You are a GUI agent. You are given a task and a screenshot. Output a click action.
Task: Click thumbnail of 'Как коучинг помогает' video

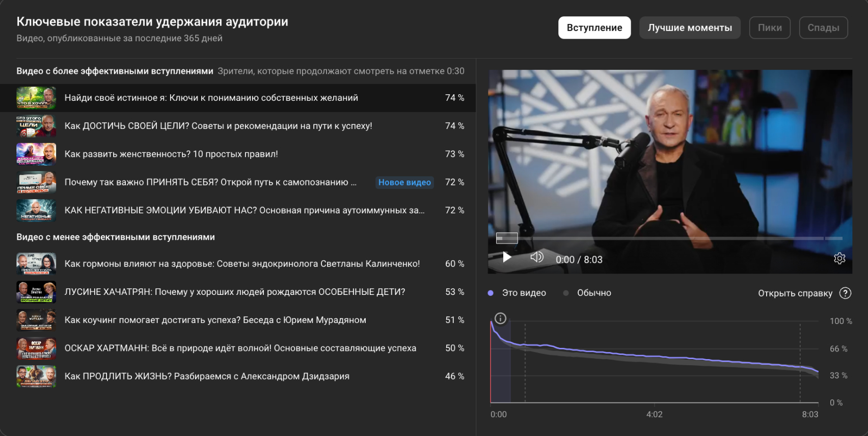[36, 320]
